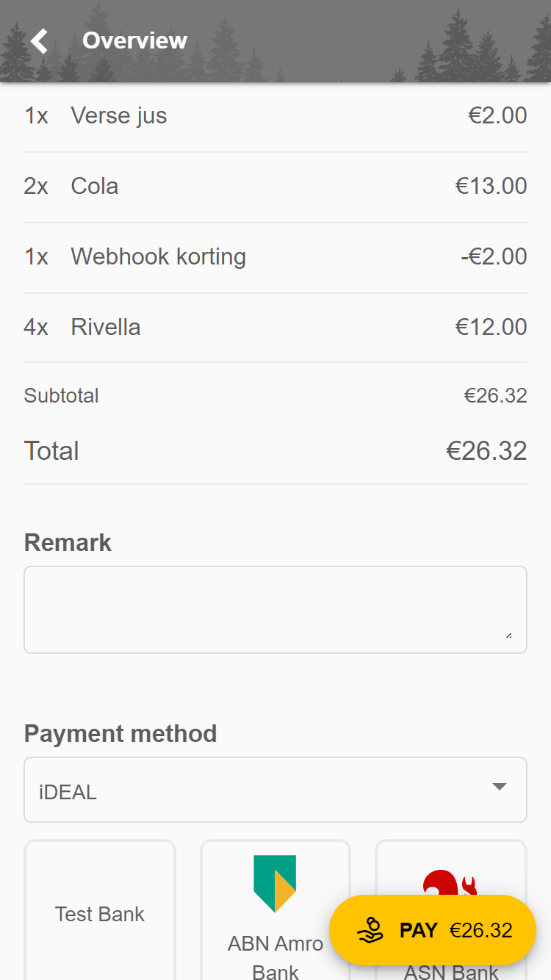Select the Verse jus order line
Image resolution: width=551 pixels, height=980 pixels.
pyautogui.click(x=275, y=116)
